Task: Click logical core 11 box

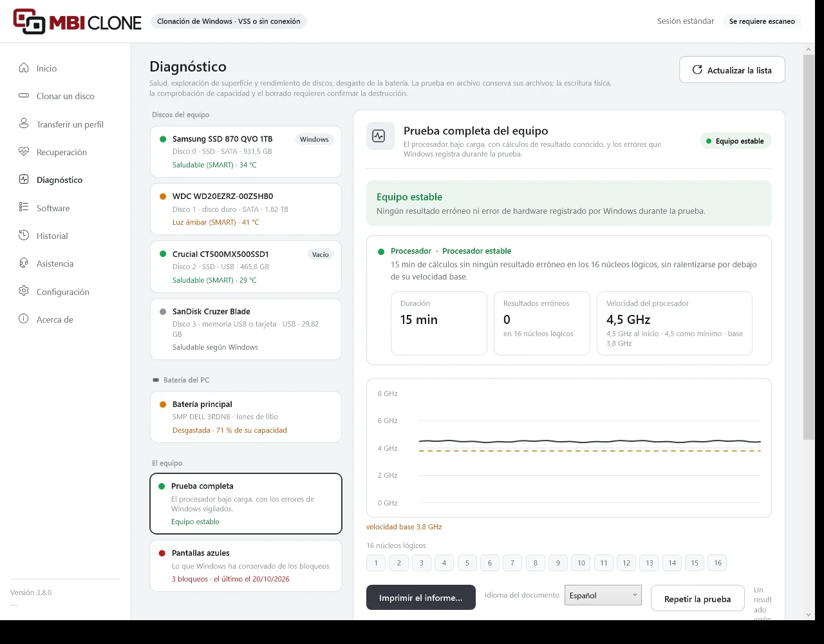Action: pos(604,563)
